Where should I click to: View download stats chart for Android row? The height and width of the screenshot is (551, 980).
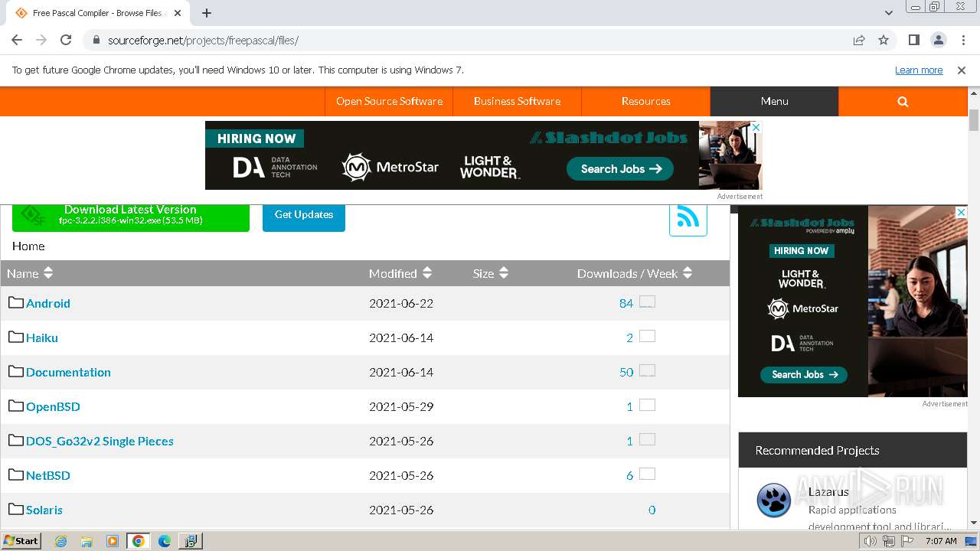tap(647, 302)
